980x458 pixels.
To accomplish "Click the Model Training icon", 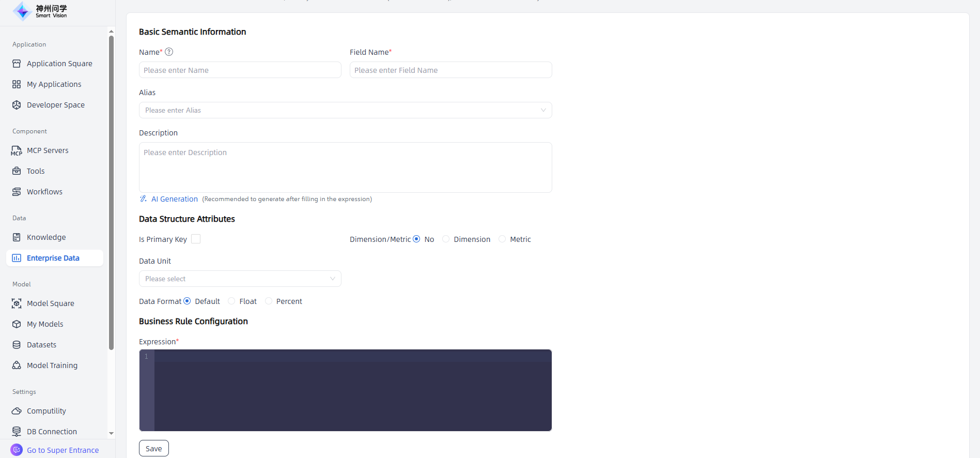I will click(x=17, y=365).
